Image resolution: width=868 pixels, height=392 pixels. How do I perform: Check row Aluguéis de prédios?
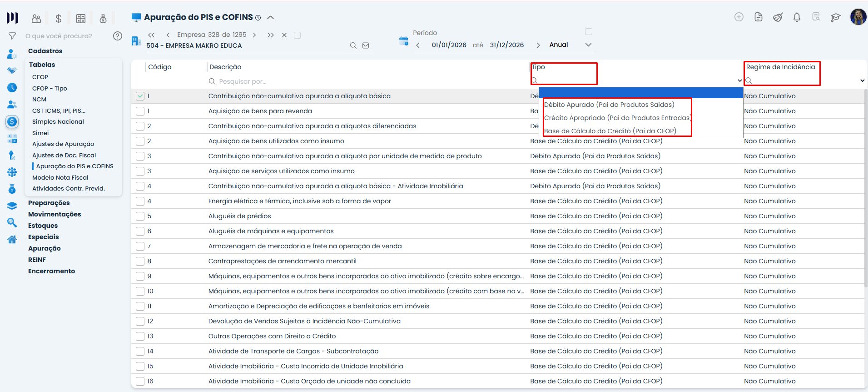(140, 216)
